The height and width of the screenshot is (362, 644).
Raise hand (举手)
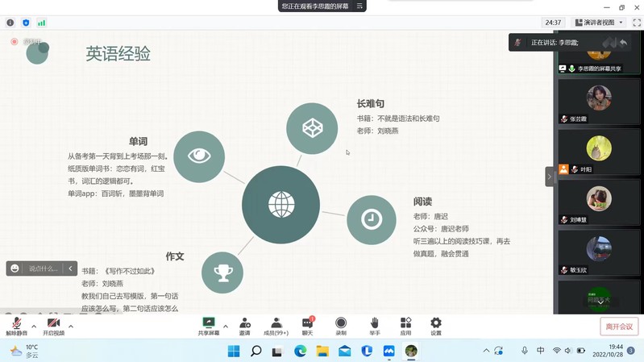(x=374, y=326)
